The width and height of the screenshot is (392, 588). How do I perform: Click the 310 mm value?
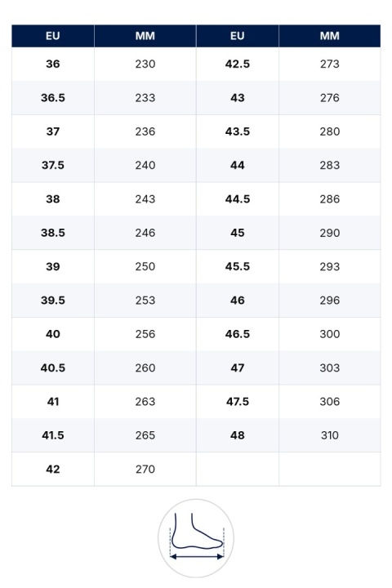pos(330,435)
